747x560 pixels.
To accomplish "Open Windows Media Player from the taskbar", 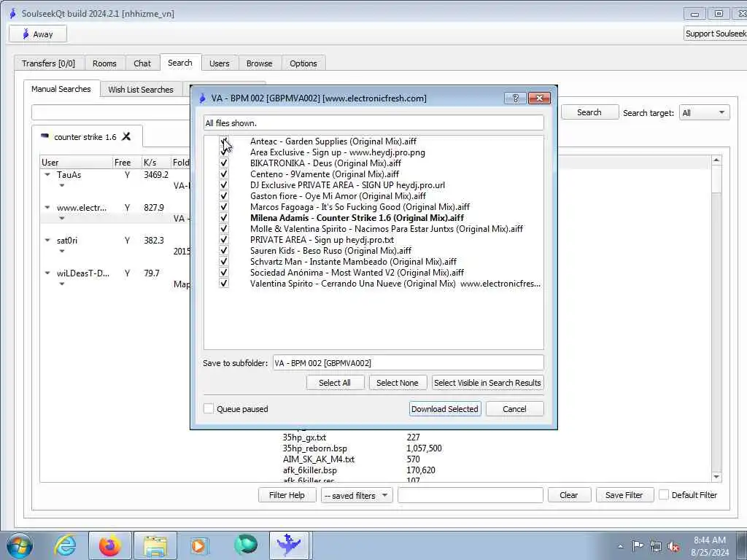I will coord(199,545).
